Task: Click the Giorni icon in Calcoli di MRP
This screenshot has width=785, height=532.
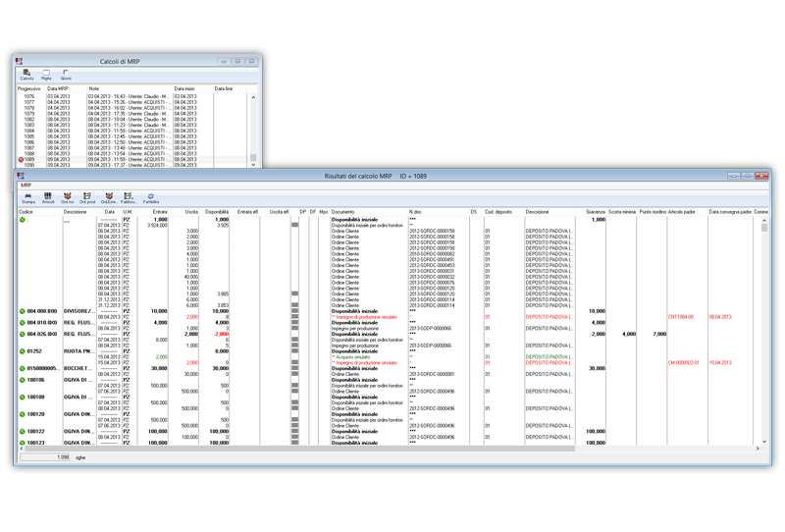Action: click(x=66, y=73)
